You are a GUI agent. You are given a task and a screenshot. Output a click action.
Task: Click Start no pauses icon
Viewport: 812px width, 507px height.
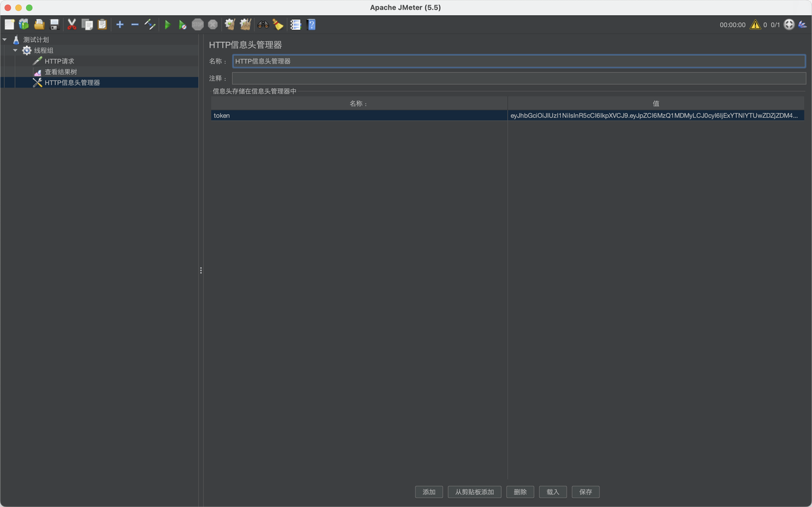183,24
